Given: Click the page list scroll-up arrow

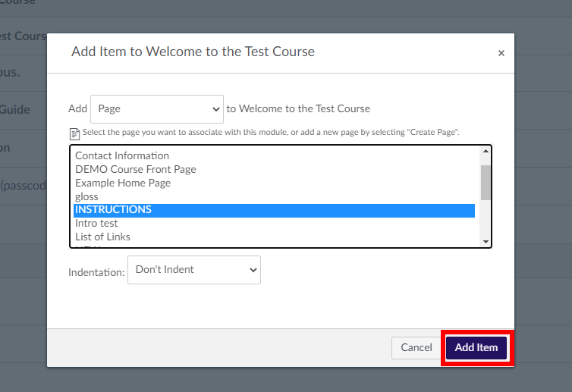Looking at the screenshot, I should (486, 151).
